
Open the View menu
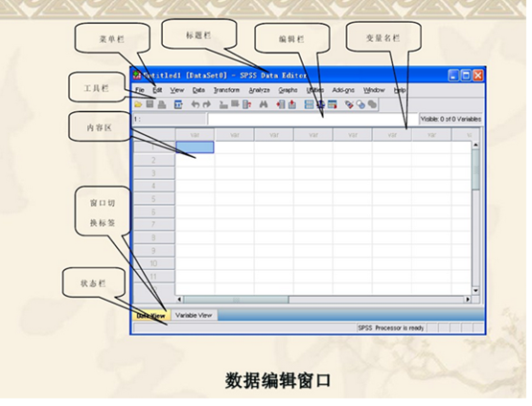pos(176,90)
